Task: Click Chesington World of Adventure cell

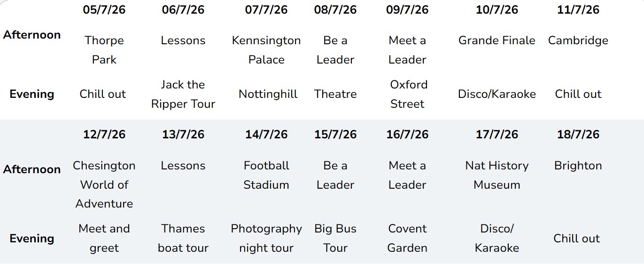Action: tap(104, 184)
